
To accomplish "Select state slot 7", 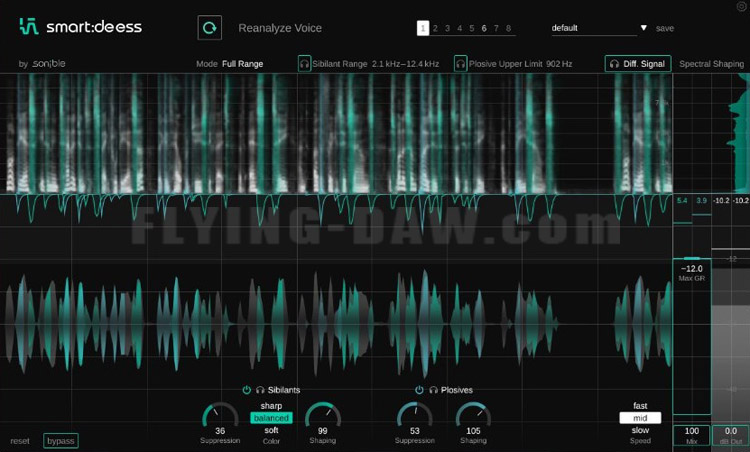I will pos(496,28).
